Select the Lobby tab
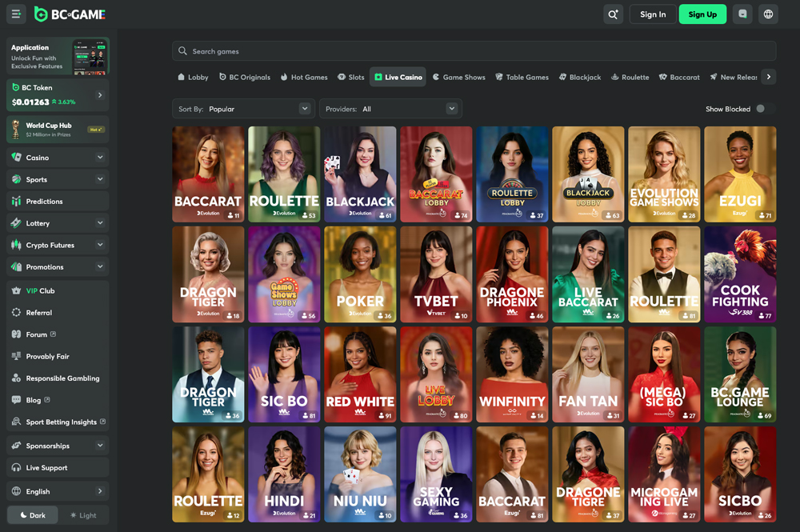Screen dimensions: 800x532 pos(193,77)
